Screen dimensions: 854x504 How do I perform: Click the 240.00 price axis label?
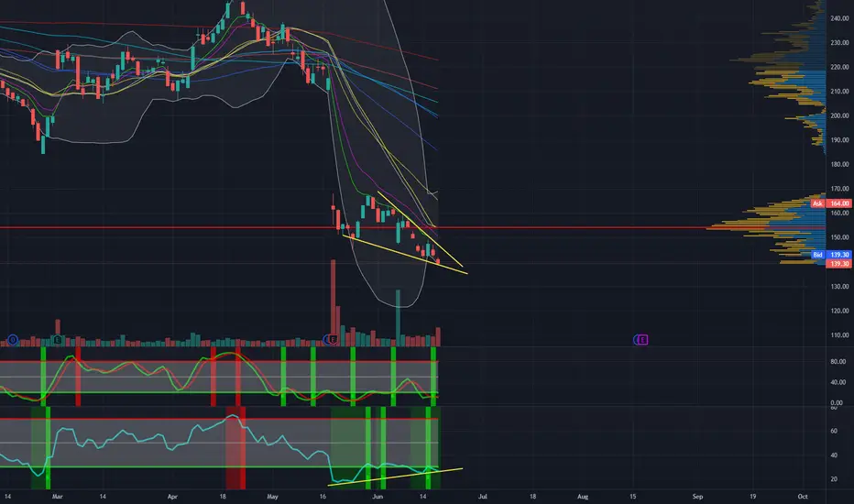(x=839, y=18)
